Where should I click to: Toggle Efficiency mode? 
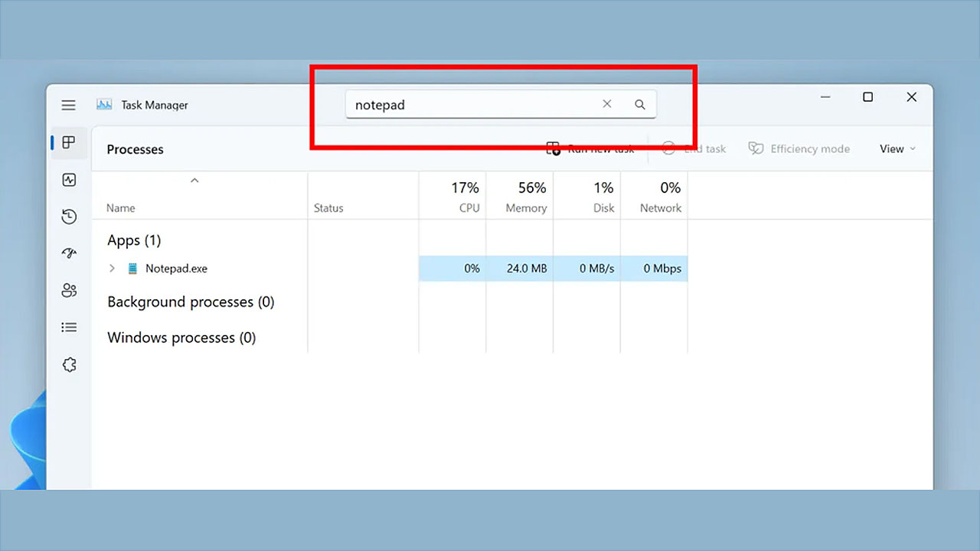(x=799, y=149)
